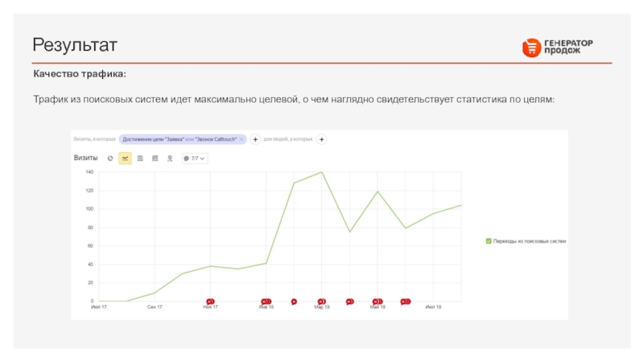
Task: Click the note marker at Мар 18
Action: point(321,302)
